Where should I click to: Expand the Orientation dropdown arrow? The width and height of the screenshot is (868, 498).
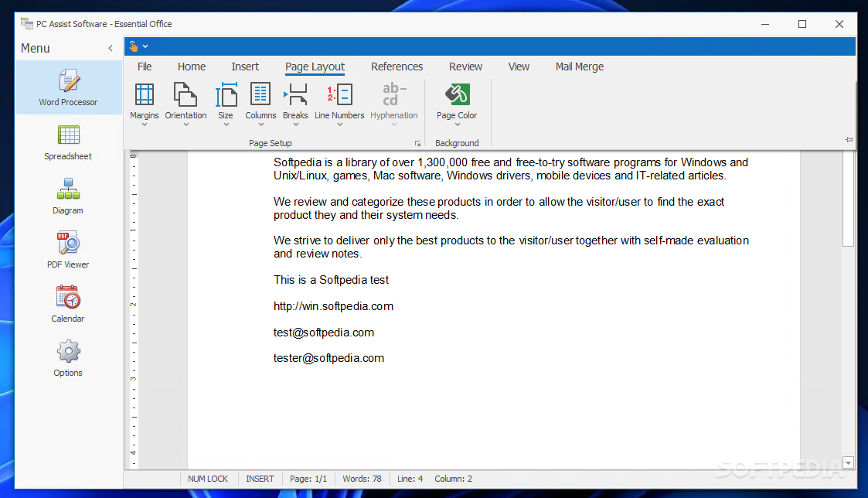pyautogui.click(x=186, y=124)
